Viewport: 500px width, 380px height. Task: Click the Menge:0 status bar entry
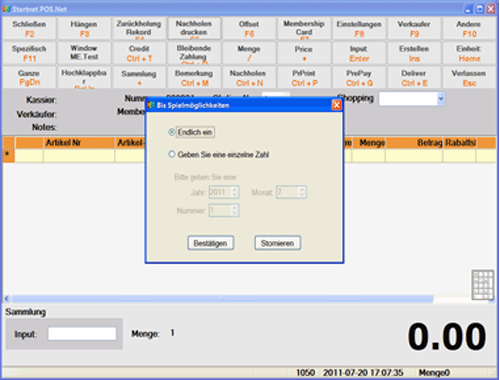click(434, 372)
